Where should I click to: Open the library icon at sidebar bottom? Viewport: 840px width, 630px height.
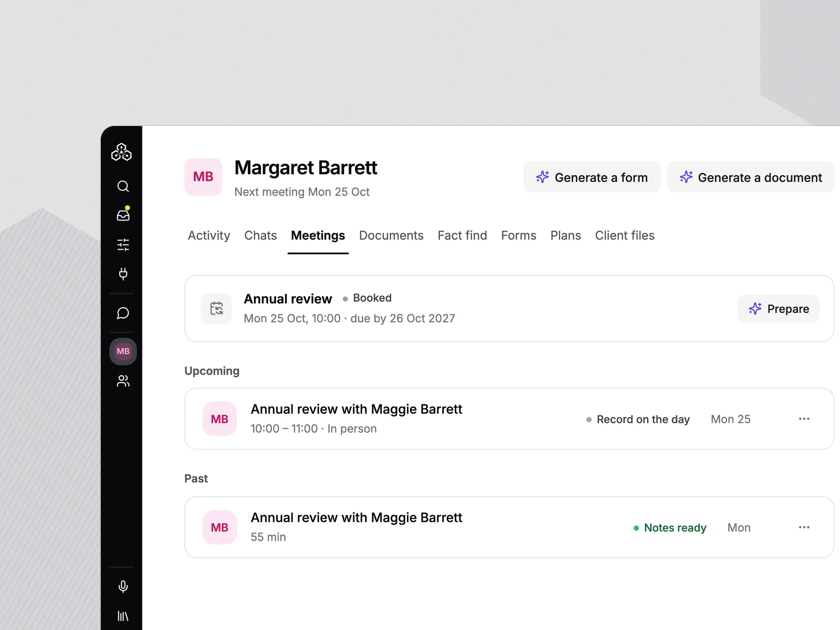pyautogui.click(x=123, y=616)
